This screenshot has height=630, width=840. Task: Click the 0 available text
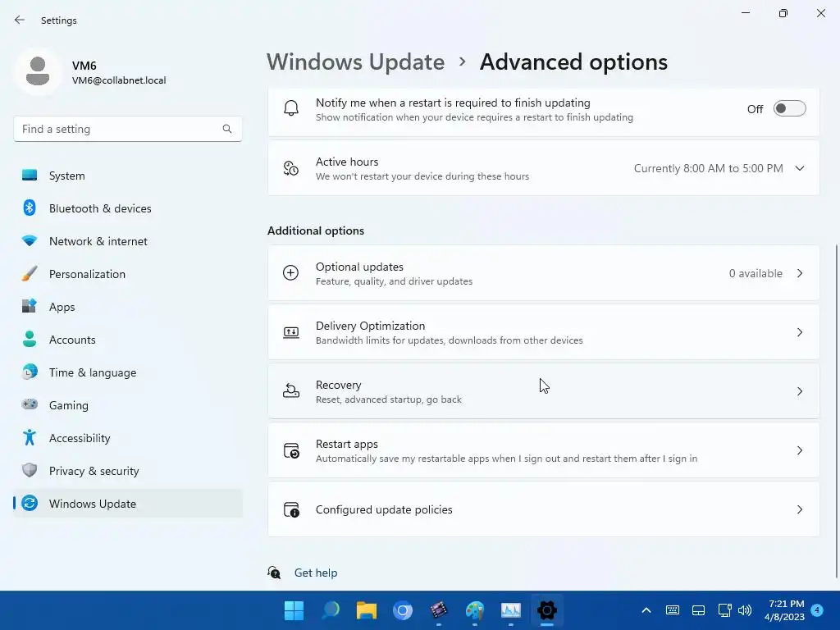[756, 273]
